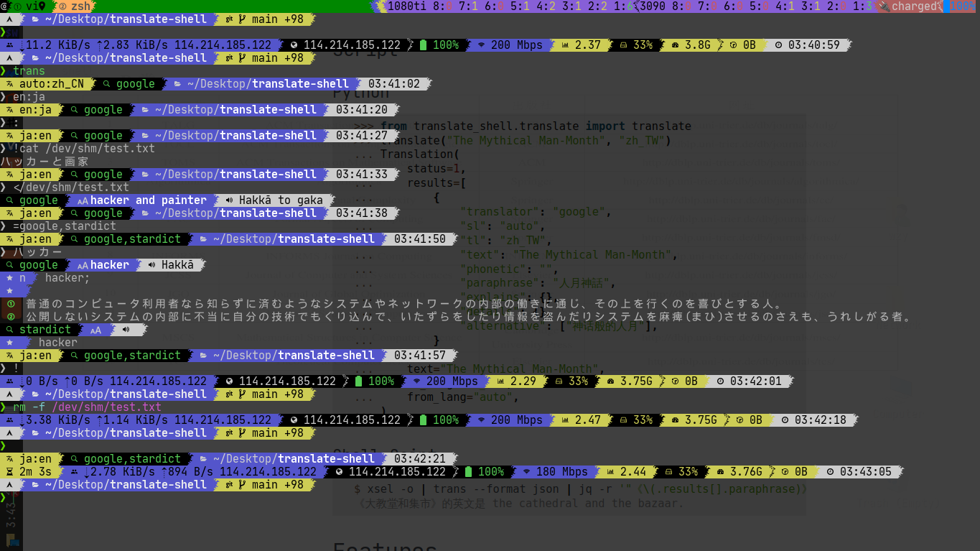Screen dimensions: 980x551
Task: Click the "aA" icon beside "hacker and painter"
Action: [83, 200]
